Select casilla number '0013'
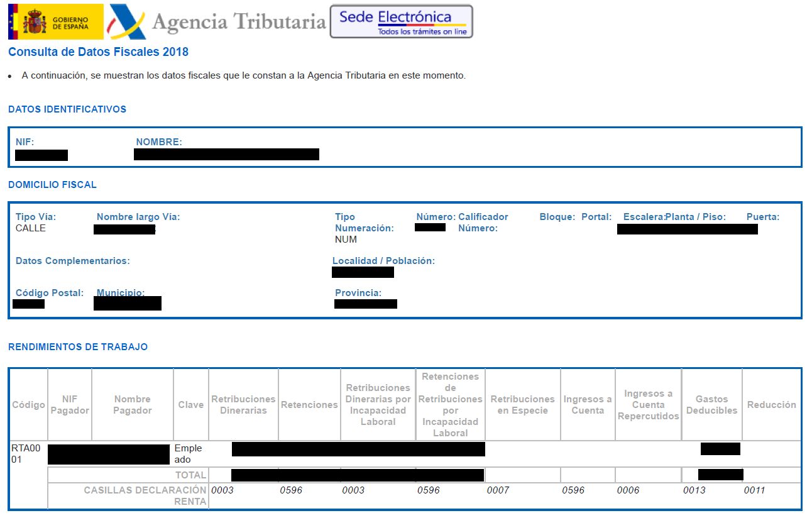The height and width of the screenshot is (518, 812). (x=694, y=490)
